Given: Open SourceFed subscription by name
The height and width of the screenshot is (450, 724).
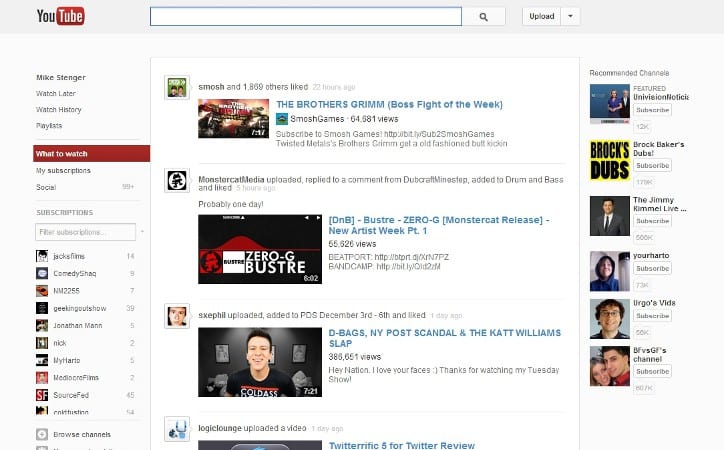Looking at the screenshot, I should [71, 395].
